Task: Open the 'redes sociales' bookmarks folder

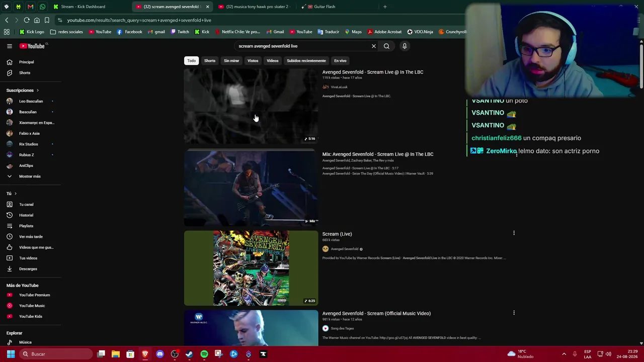Action: coord(66,32)
